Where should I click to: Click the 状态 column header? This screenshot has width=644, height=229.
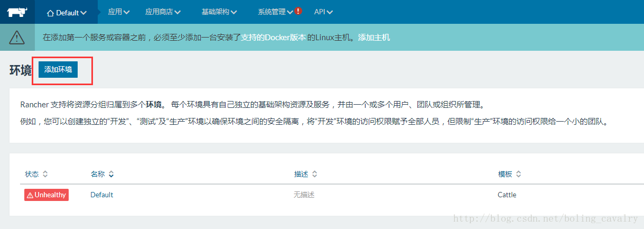(x=32, y=174)
